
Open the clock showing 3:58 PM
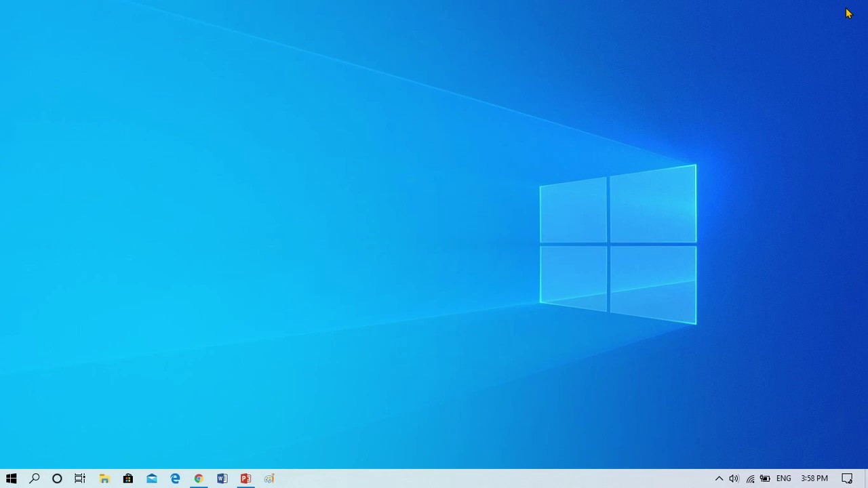tap(814, 479)
